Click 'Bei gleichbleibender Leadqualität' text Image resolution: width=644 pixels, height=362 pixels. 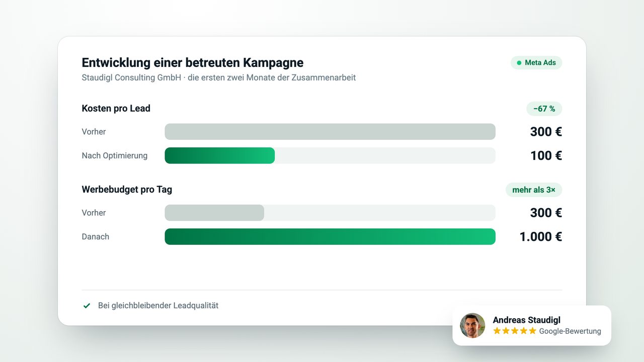click(x=158, y=306)
